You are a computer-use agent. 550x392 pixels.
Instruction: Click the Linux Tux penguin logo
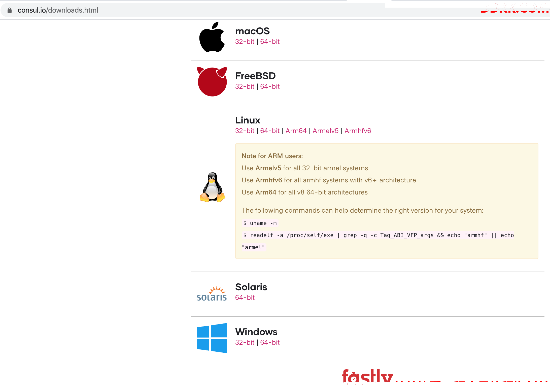click(212, 187)
